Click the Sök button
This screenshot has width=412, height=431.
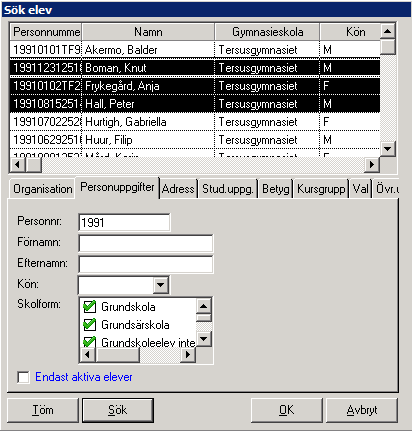tap(118, 410)
